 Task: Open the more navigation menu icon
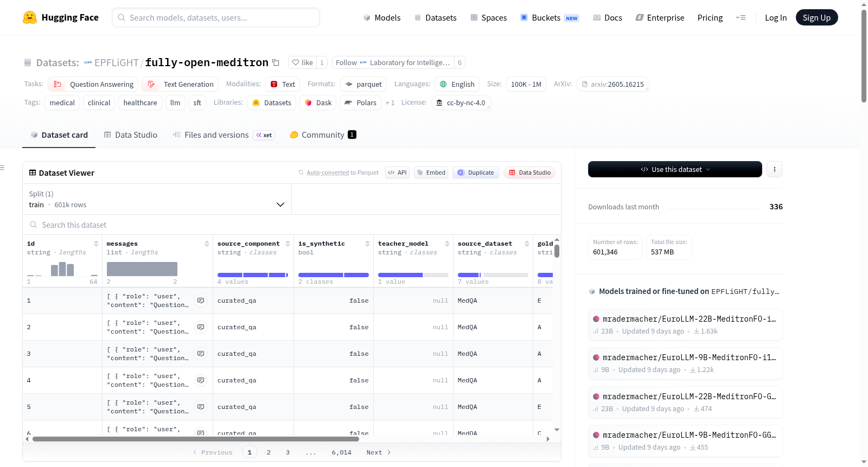click(741, 17)
